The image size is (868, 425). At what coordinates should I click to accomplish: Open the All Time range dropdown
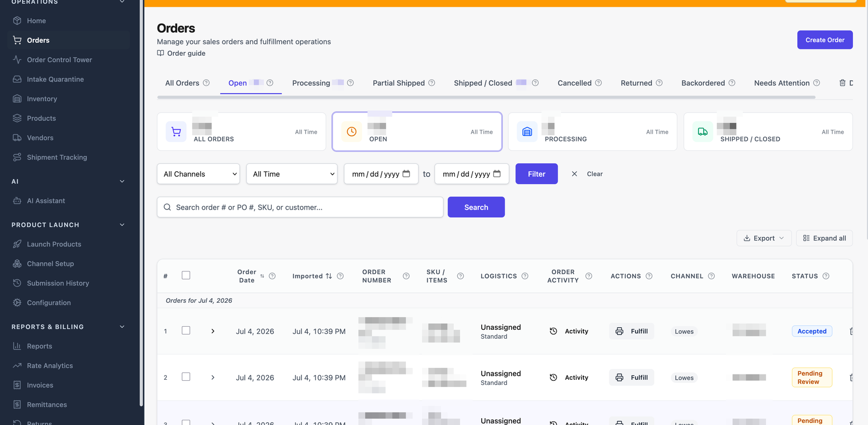[x=292, y=174]
